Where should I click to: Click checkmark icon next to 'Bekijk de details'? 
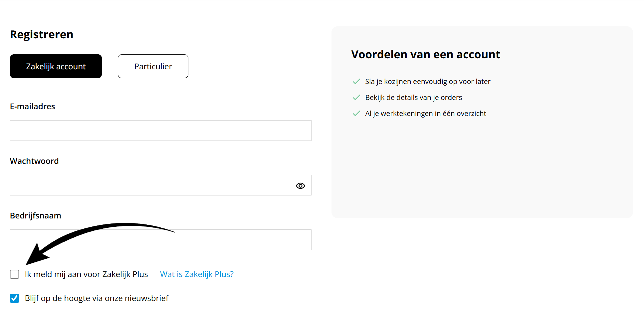(356, 98)
